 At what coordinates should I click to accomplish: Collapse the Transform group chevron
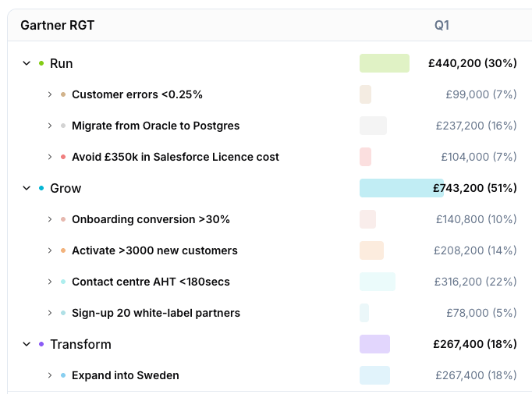click(27, 344)
